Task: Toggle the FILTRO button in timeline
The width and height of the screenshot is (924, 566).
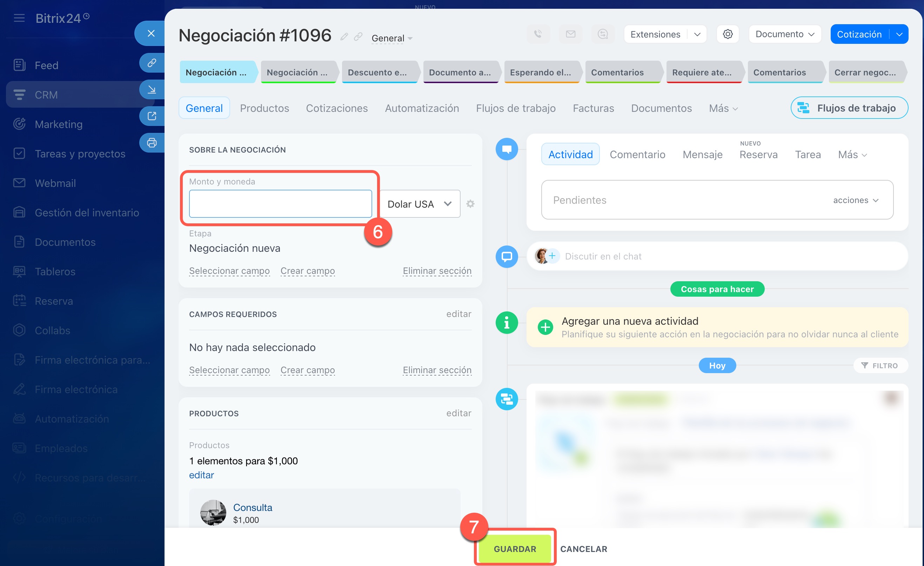Action: 880,365
